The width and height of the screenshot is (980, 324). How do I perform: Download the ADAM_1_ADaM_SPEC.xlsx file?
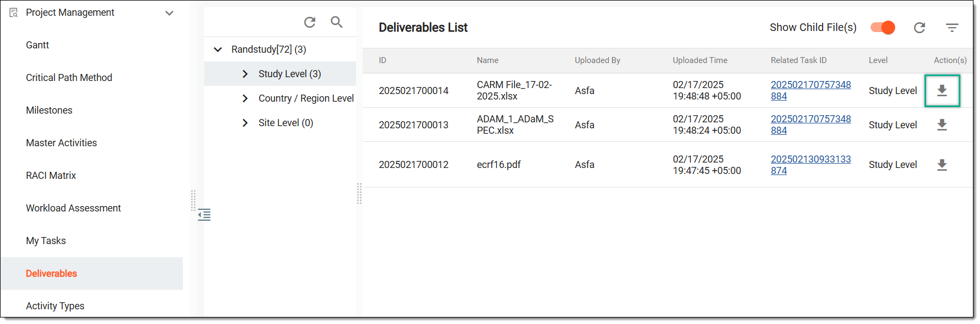click(x=942, y=125)
